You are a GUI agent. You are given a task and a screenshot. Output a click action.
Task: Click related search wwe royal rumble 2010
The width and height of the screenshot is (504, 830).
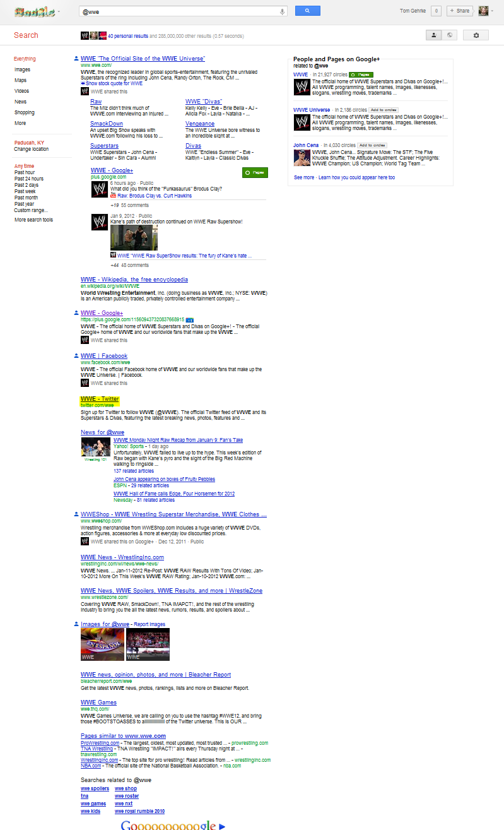[139, 812]
